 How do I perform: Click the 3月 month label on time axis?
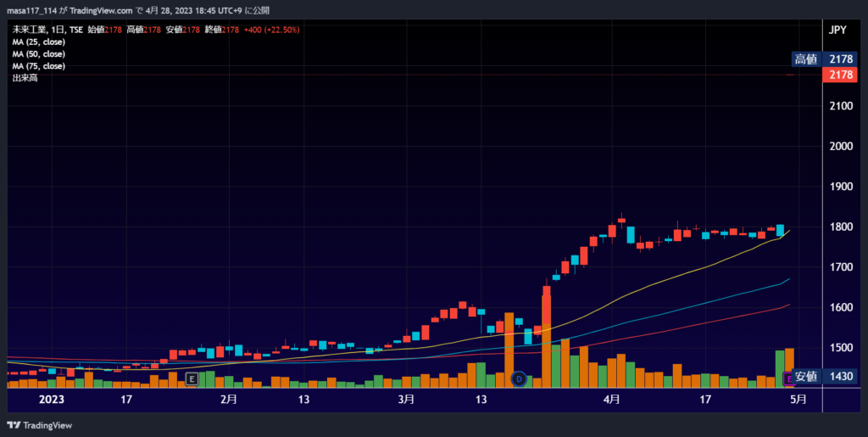tap(406, 400)
